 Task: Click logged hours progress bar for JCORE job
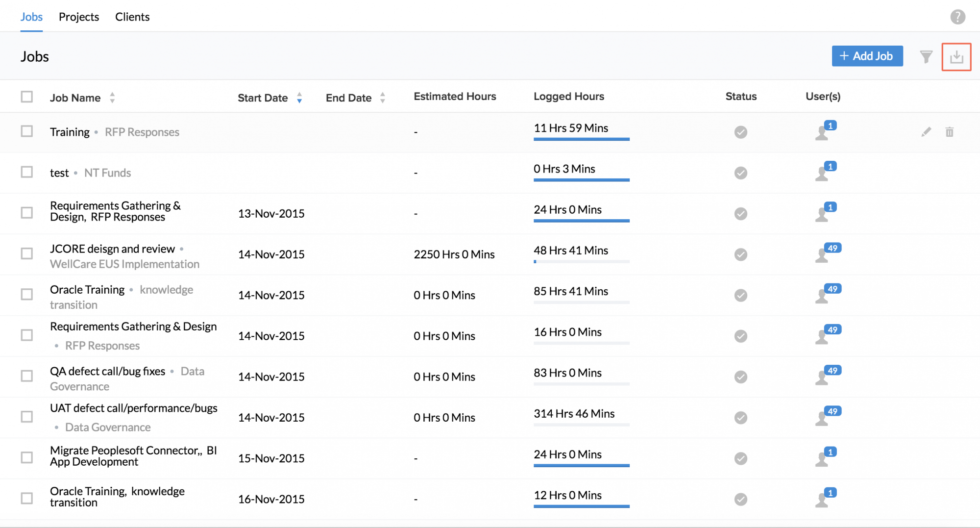581,262
